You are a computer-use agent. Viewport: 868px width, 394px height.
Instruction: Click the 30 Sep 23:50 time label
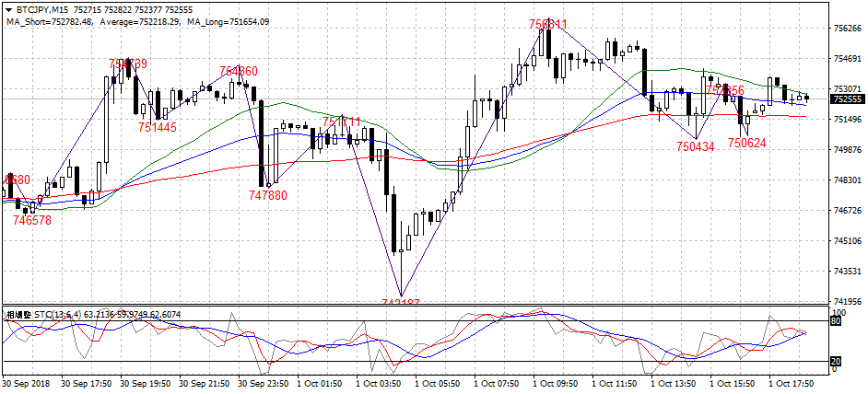click(x=265, y=383)
